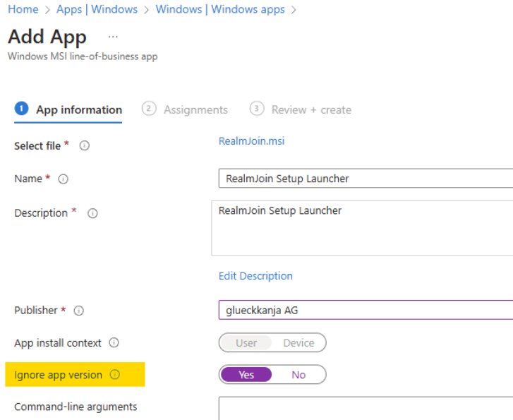Viewport: 513px width, 420px height.
Task: Click the Name input field
Action: 366,179
